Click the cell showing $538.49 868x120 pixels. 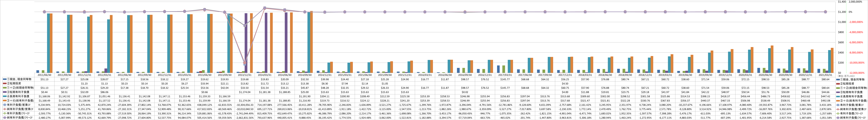(765, 101)
